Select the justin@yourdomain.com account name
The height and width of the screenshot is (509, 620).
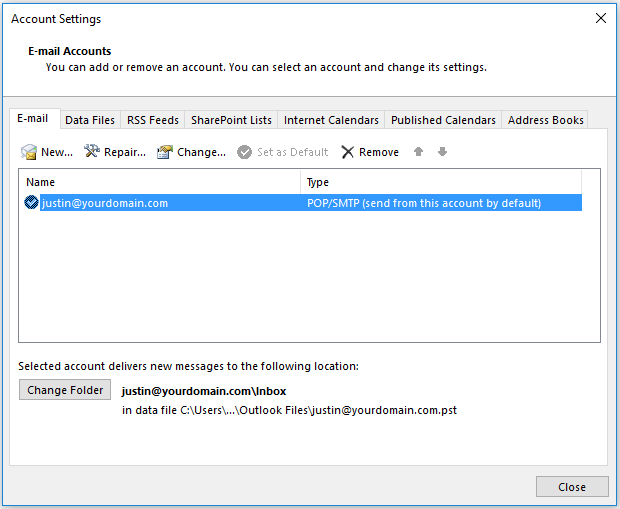tap(105, 203)
